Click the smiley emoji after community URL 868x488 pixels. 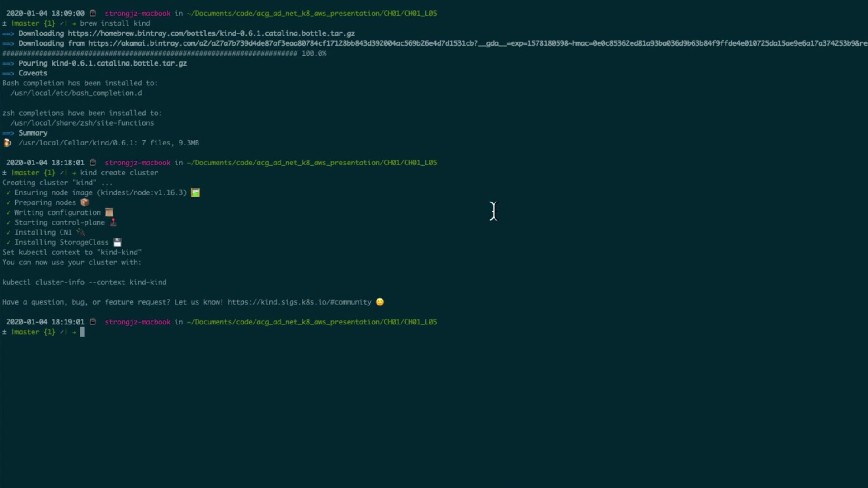pos(380,302)
